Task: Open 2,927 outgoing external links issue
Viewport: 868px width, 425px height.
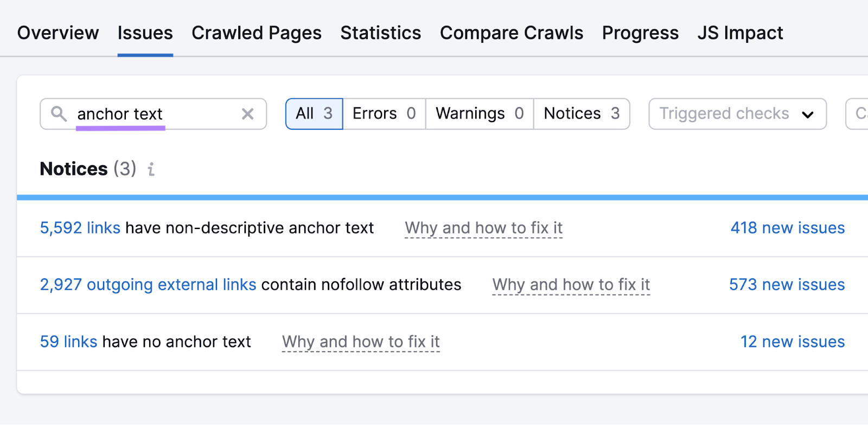Action: pyautogui.click(x=148, y=285)
